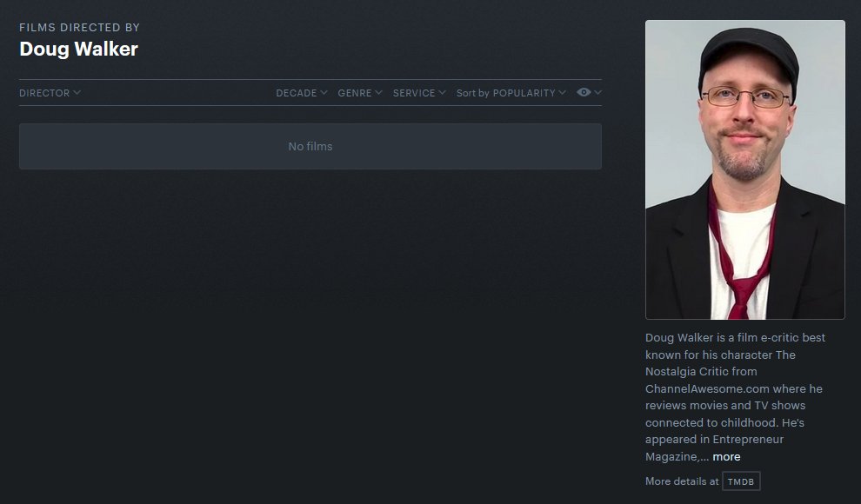861x504 pixels.
Task: Click the 'FILMS DIRECTED BY' label
Action: coord(80,28)
